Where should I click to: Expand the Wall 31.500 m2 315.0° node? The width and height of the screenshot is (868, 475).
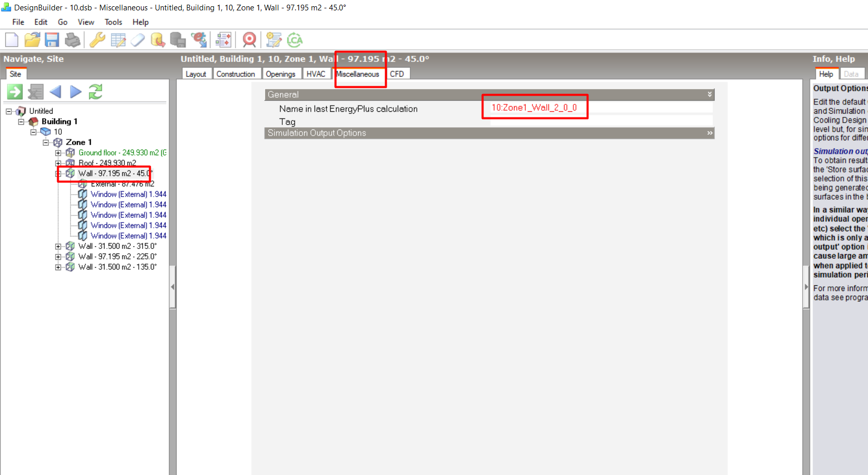(x=58, y=246)
